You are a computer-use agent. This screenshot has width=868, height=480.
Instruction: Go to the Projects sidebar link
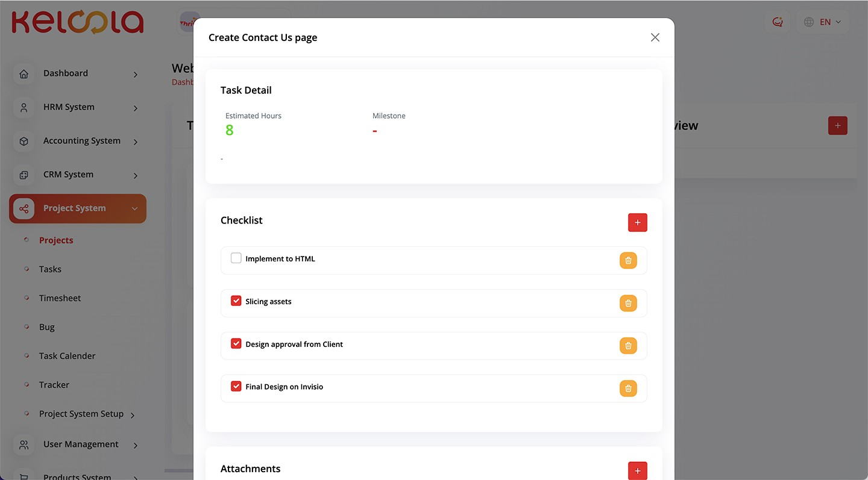click(56, 240)
